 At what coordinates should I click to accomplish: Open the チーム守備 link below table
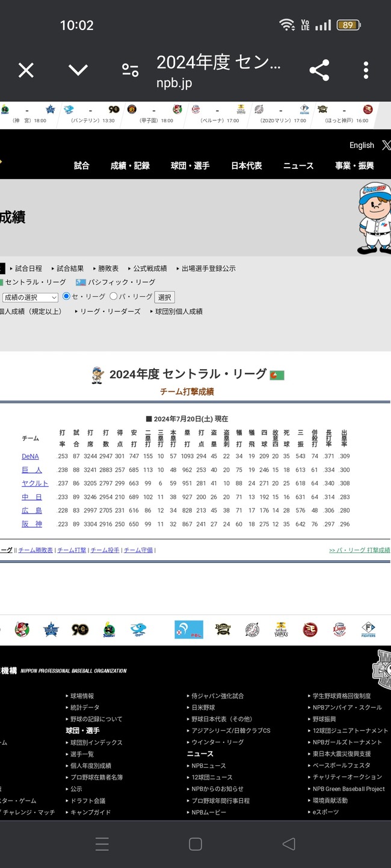[138, 550]
